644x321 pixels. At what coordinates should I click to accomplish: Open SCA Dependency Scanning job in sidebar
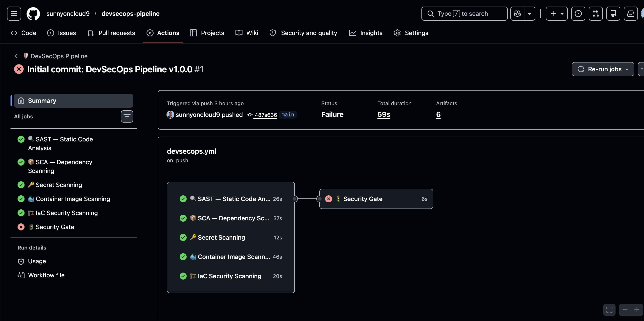click(x=74, y=166)
